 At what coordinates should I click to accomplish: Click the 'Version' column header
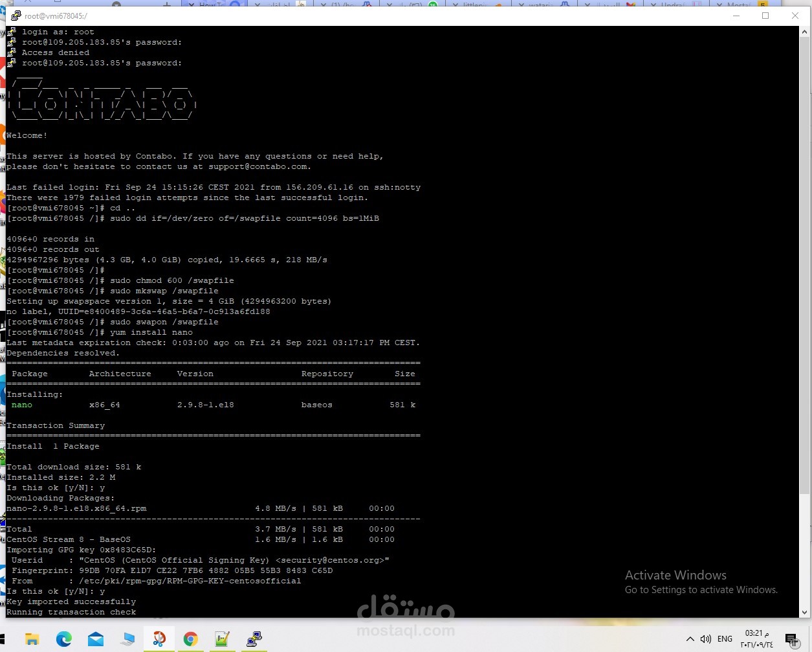click(x=195, y=374)
